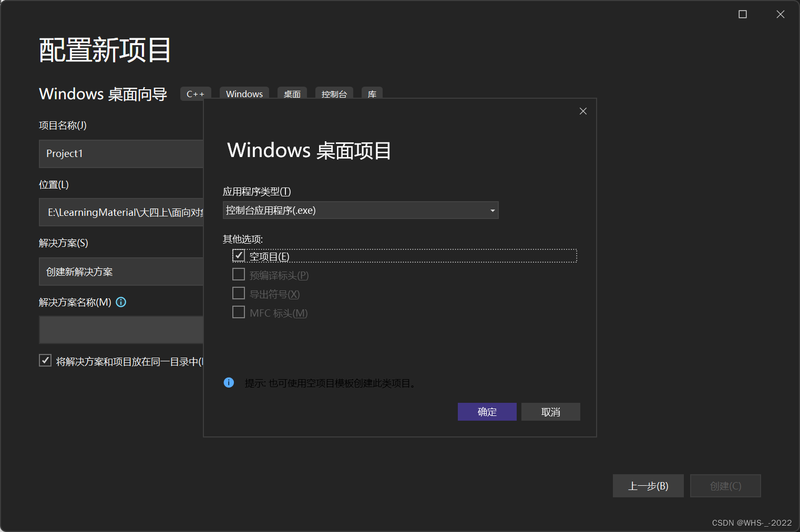
Task: Click the empty solution name field
Action: click(121, 330)
